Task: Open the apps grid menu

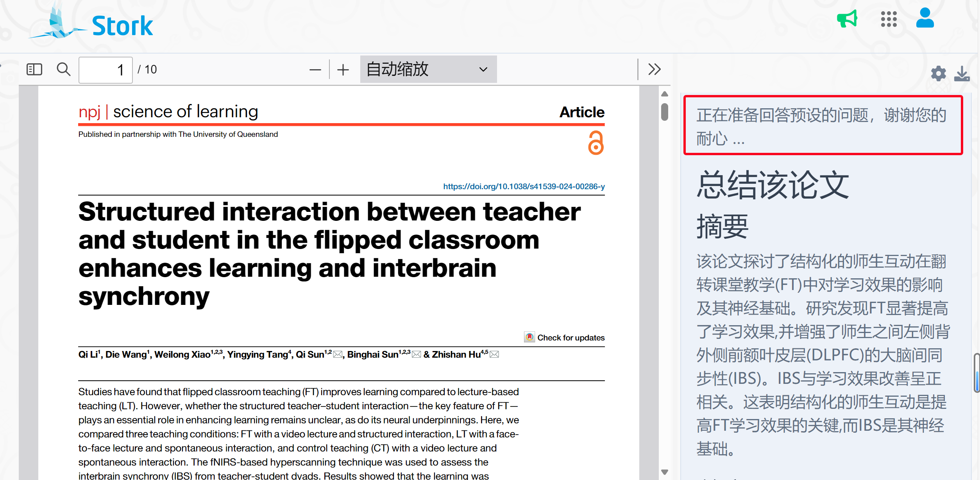Action: [889, 19]
